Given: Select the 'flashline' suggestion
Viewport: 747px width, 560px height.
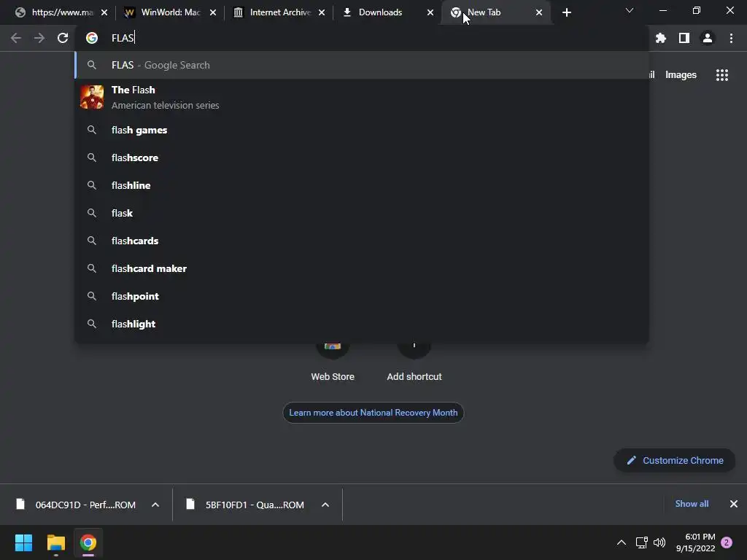Looking at the screenshot, I should (x=362, y=185).
